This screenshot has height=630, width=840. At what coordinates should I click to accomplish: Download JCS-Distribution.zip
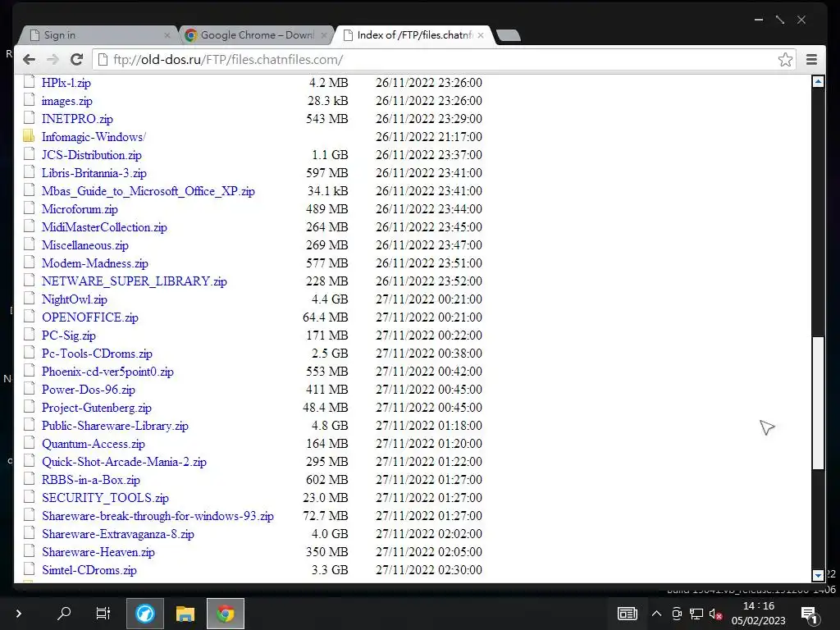[92, 155]
